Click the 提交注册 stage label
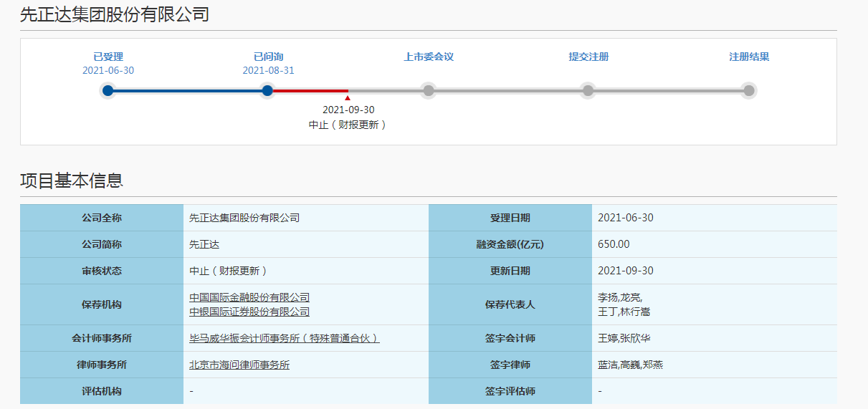 (x=588, y=57)
